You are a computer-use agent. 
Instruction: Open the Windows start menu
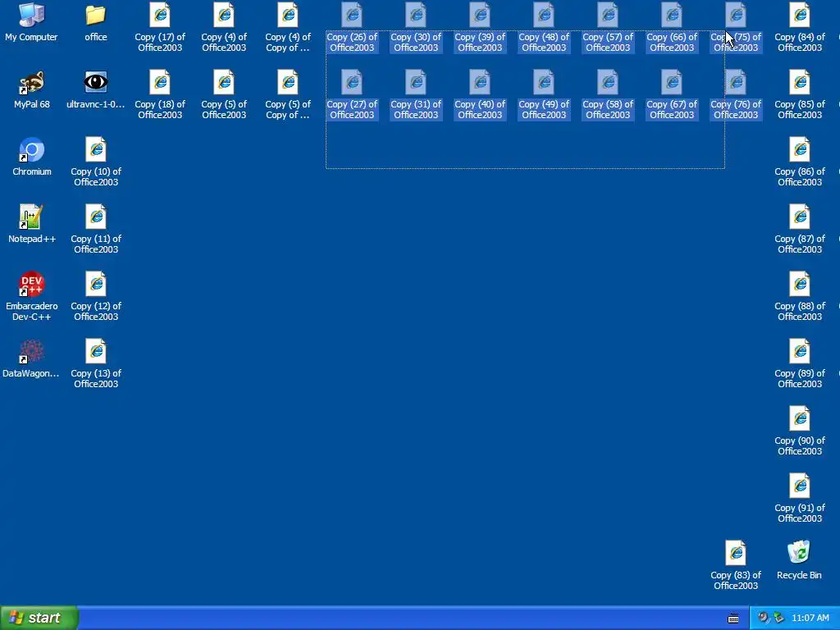[x=39, y=618]
